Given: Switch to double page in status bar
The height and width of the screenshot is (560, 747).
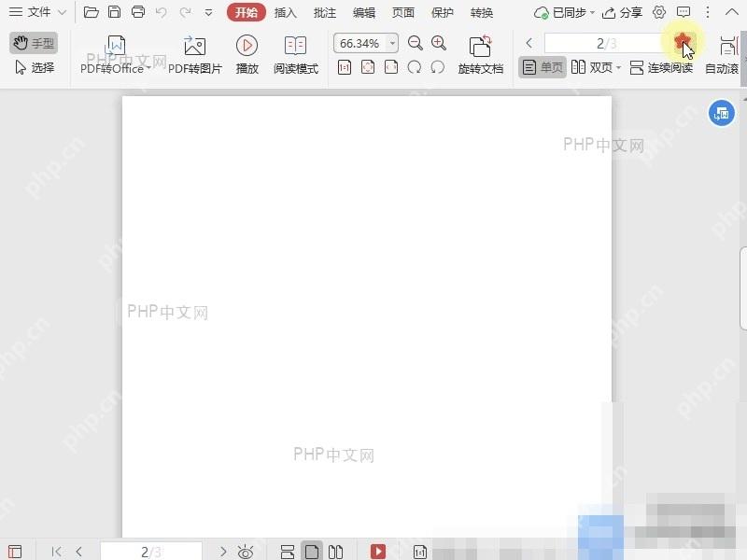Looking at the screenshot, I should pos(335,552).
